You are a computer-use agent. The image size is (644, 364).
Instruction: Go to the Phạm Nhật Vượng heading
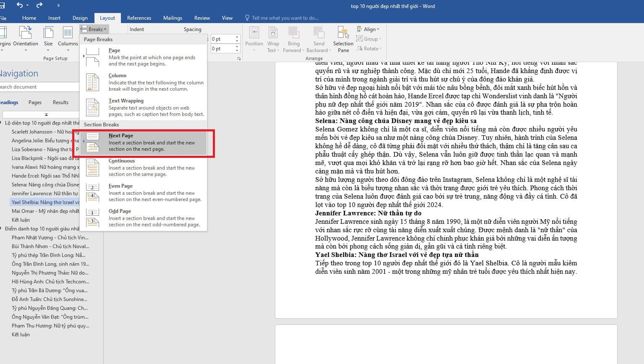click(x=50, y=238)
